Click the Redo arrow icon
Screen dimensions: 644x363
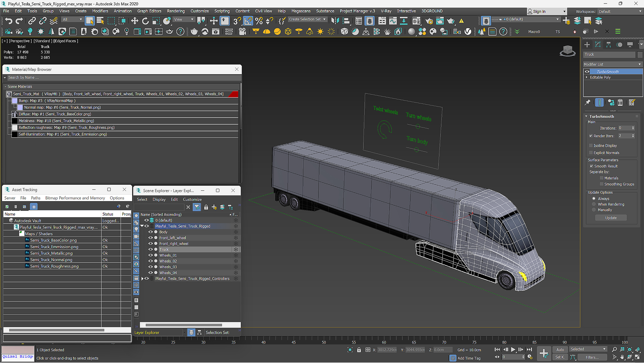(19, 21)
